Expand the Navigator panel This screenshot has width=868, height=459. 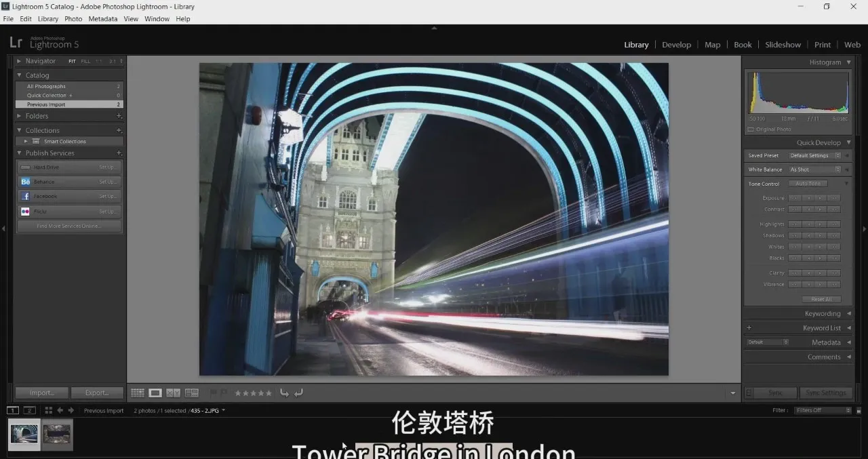pos(19,61)
